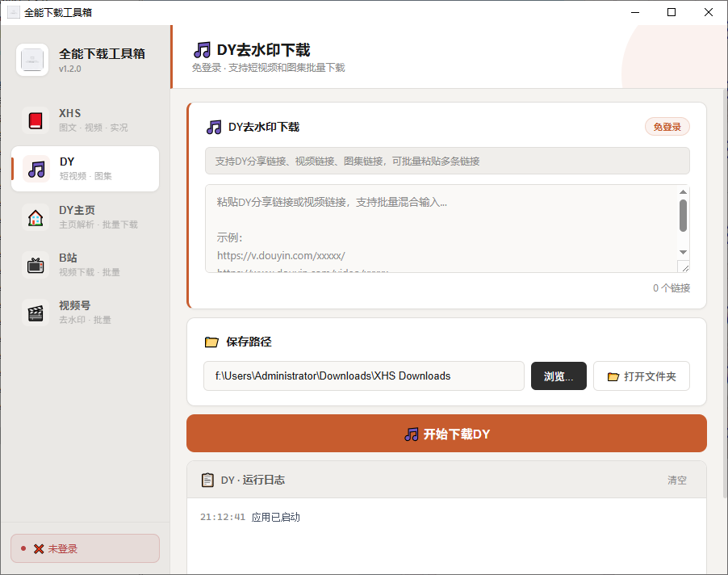
Task: Click the DY主页 house icon
Action: (x=36, y=217)
